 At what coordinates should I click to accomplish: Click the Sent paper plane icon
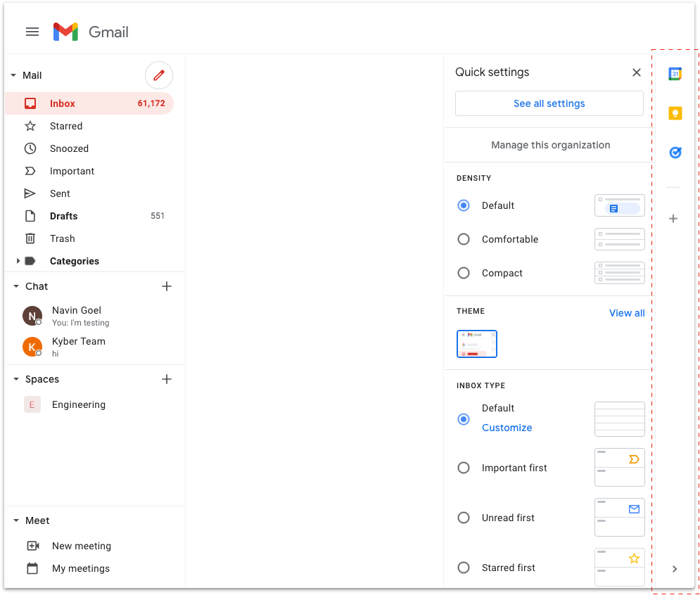(x=30, y=193)
